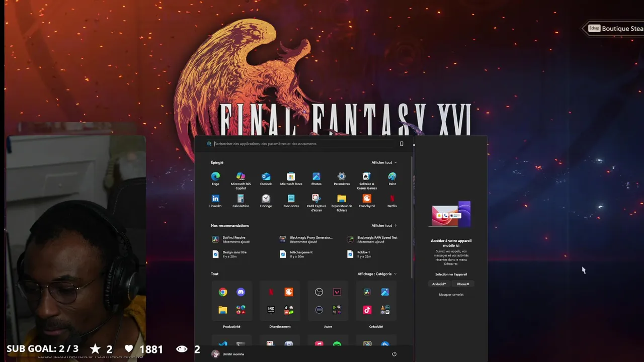This screenshot has width=644, height=362.
Task: Open OBS Studio in Autre group
Action: click(319, 292)
